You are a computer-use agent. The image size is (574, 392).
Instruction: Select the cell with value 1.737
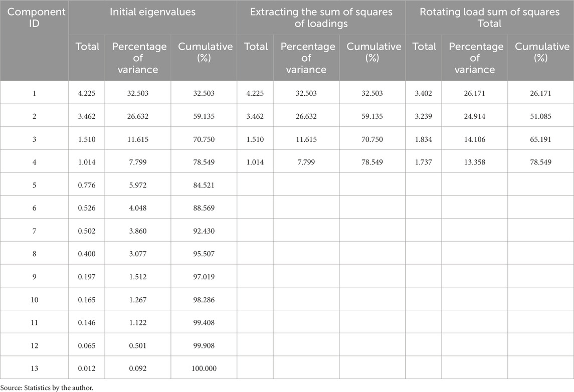[421, 162]
